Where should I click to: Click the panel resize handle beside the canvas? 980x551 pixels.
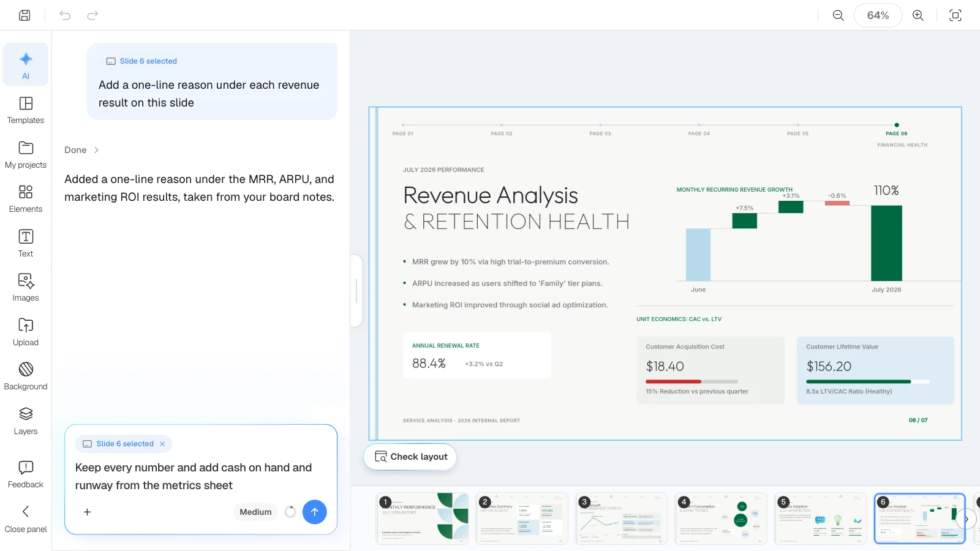coord(356,291)
